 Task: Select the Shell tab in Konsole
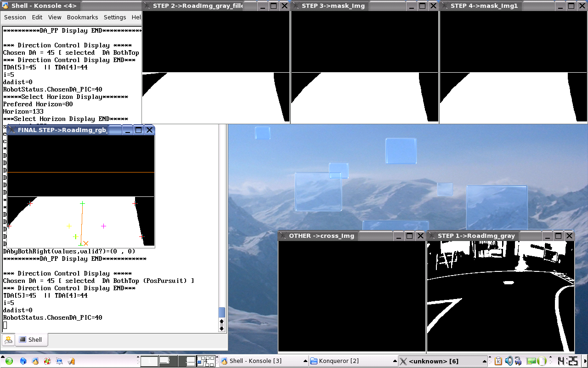(31, 339)
